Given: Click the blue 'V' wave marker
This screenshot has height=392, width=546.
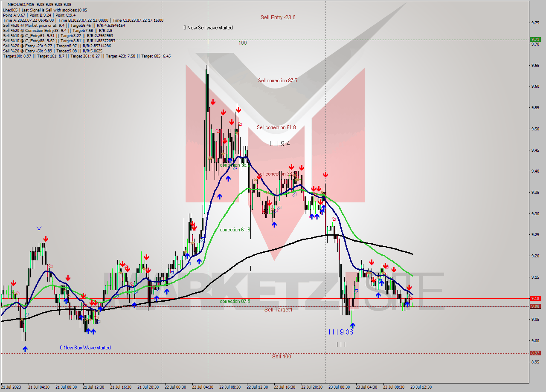Looking at the screenshot, I should click(39, 228).
